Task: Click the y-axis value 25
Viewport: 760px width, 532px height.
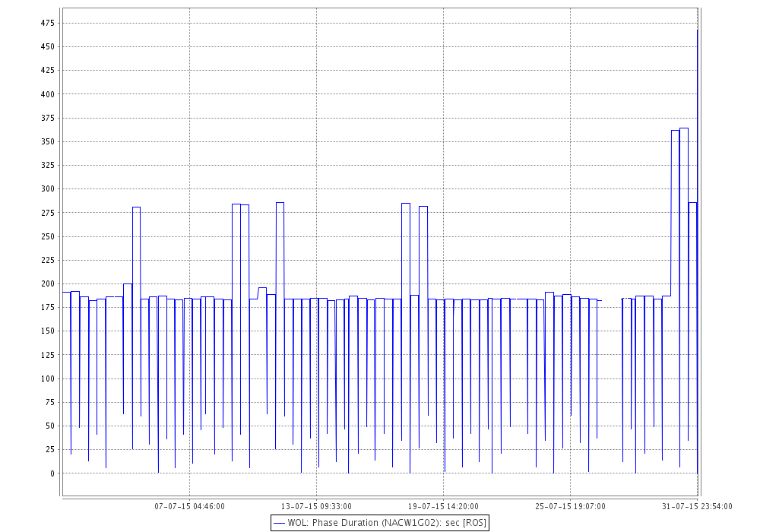Action: tap(49, 450)
